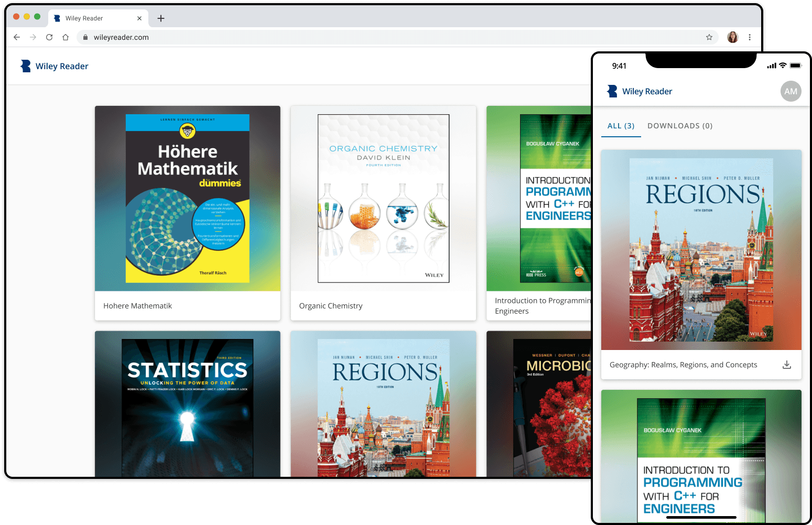This screenshot has width=812, height=525.
Task: Reload the Wiley Reader page
Action: (x=49, y=37)
